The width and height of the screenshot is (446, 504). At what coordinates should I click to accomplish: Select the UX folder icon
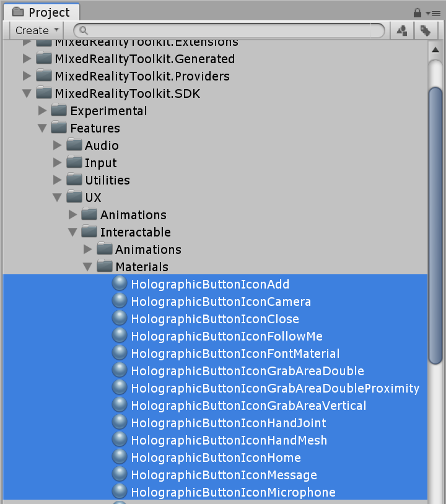pyautogui.click(x=74, y=197)
